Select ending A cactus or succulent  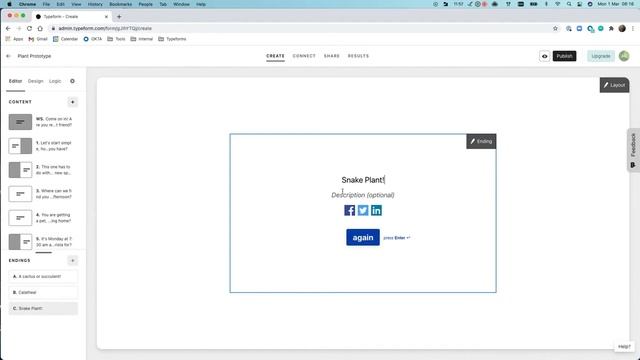pyautogui.click(x=43, y=276)
